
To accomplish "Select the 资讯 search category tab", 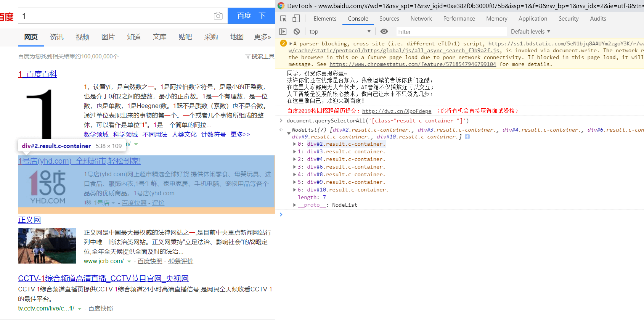I will [56, 37].
